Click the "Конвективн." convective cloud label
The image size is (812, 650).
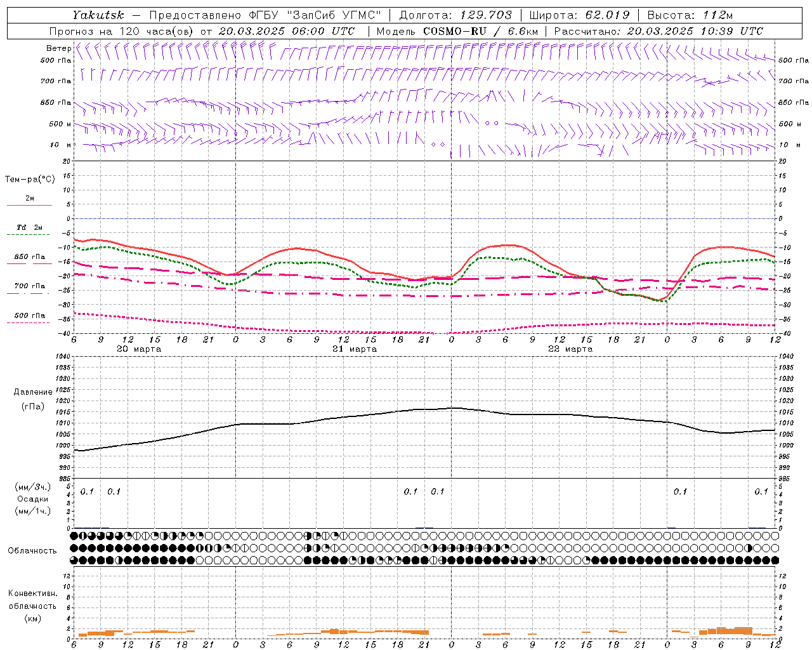tap(33, 594)
